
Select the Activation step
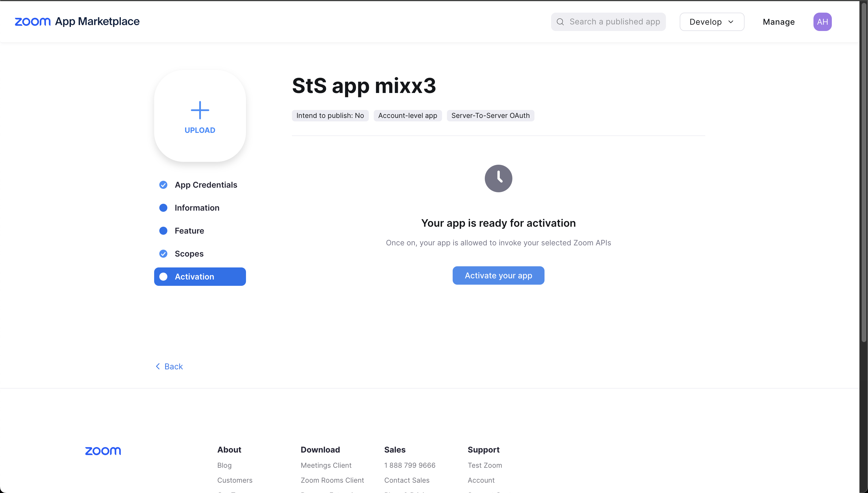pos(200,277)
